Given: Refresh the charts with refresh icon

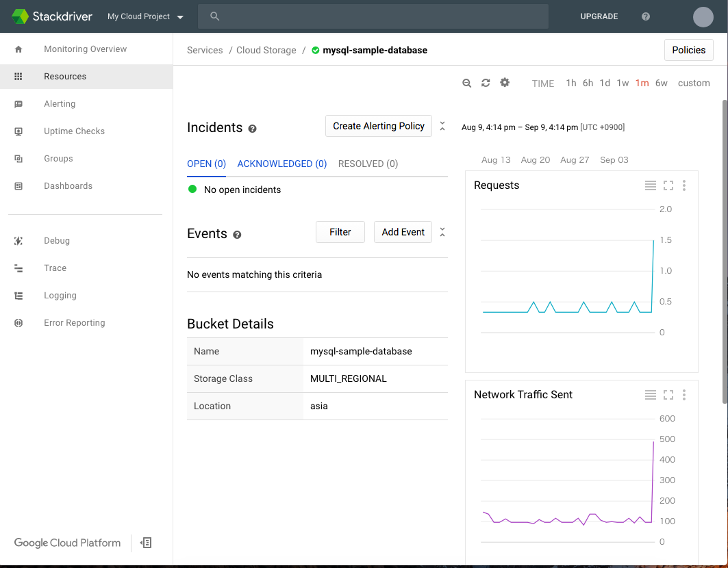Looking at the screenshot, I should pyautogui.click(x=486, y=83).
